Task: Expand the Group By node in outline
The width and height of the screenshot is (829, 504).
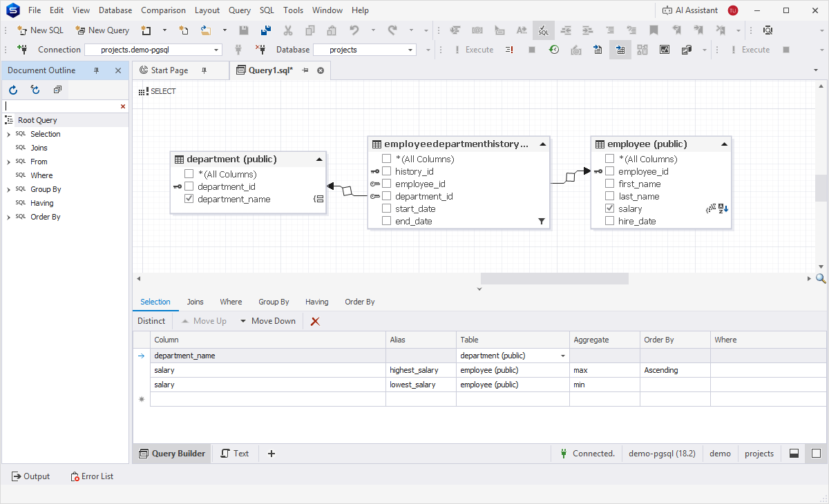Action: pyautogui.click(x=8, y=189)
